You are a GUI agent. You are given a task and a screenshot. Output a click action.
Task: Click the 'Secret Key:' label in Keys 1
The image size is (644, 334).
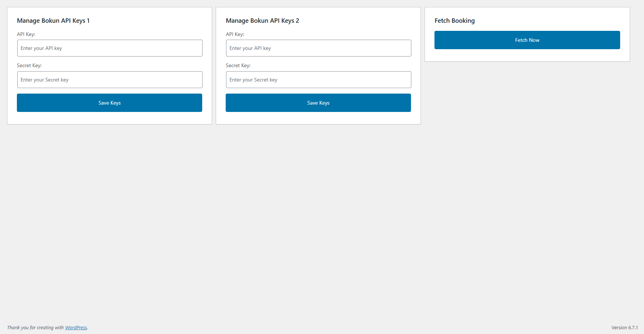click(29, 65)
